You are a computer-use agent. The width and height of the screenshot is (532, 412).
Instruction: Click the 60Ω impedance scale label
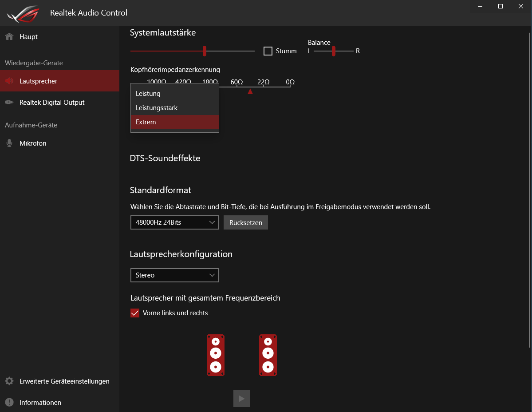[237, 82]
